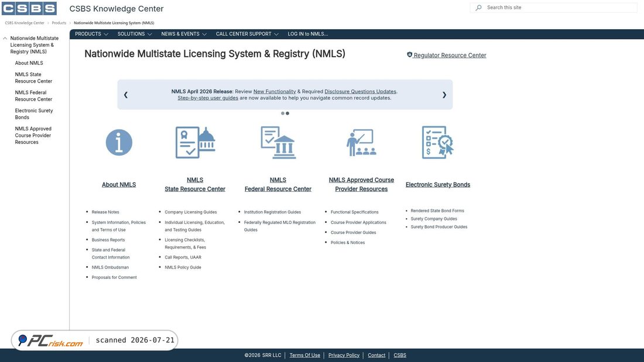
Task: Open Electronic Surety Bonds in the sidebar
Action: [34, 114]
